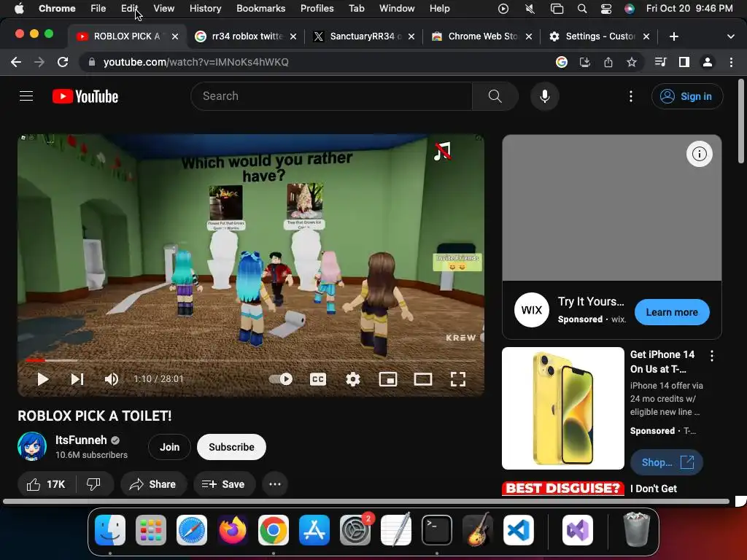Toggle closed captions

(x=318, y=379)
